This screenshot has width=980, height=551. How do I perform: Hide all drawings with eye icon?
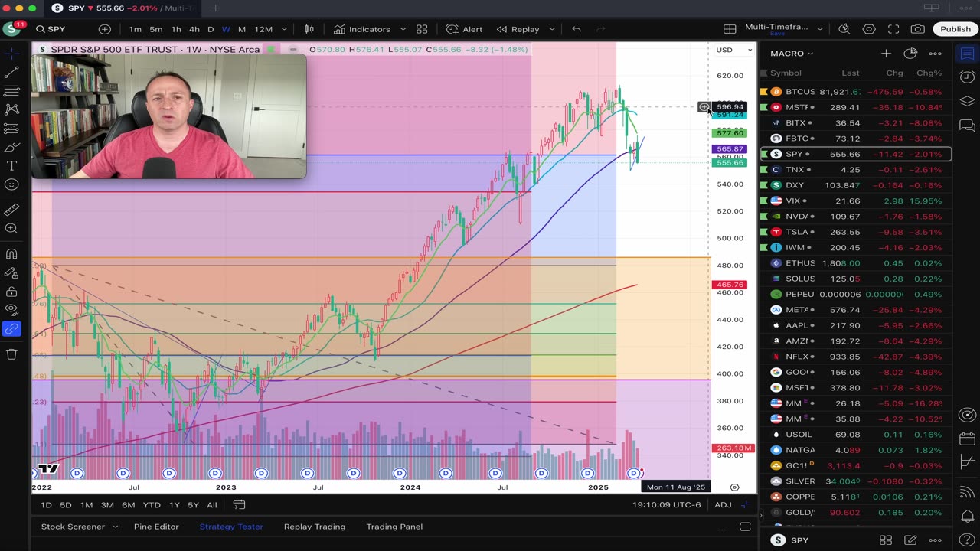pyautogui.click(x=11, y=310)
